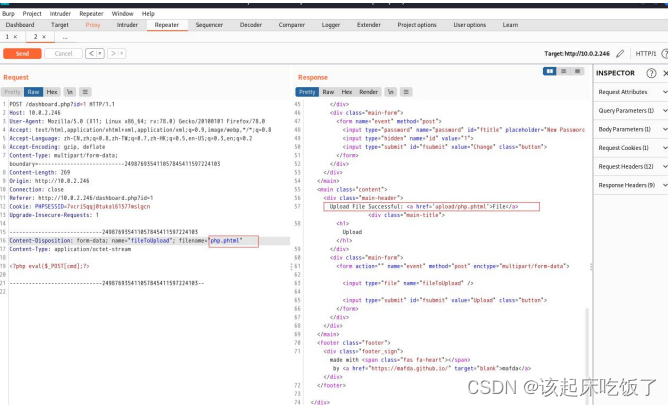
Task: Click the filename php.phtml in request
Action: point(226,241)
